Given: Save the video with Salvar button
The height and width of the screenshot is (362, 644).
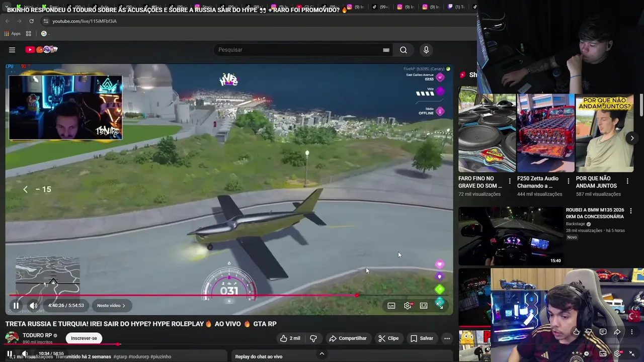Looking at the screenshot, I should 422,338.
